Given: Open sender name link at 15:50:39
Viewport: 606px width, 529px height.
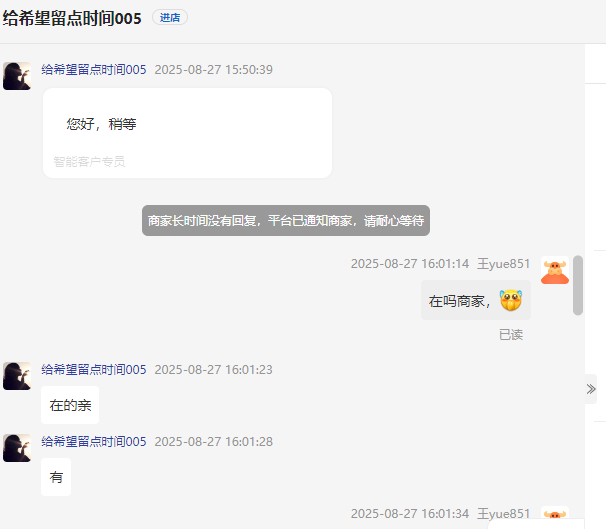Looking at the screenshot, I should tap(94, 70).
